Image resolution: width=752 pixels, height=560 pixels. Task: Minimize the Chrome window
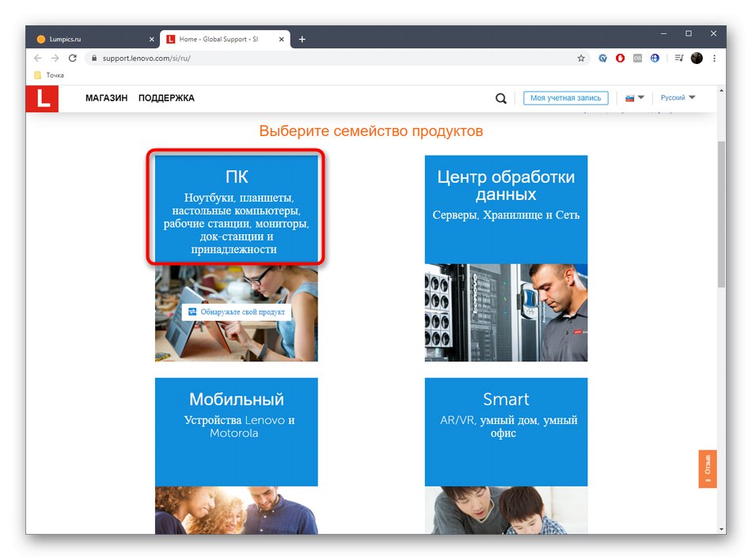tap(663, 33)
